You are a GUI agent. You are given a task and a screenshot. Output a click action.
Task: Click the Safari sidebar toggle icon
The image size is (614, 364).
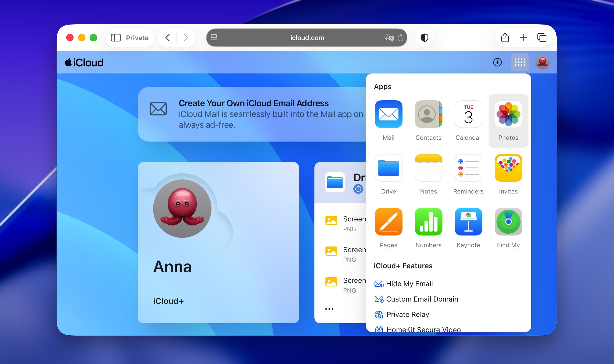115,38
